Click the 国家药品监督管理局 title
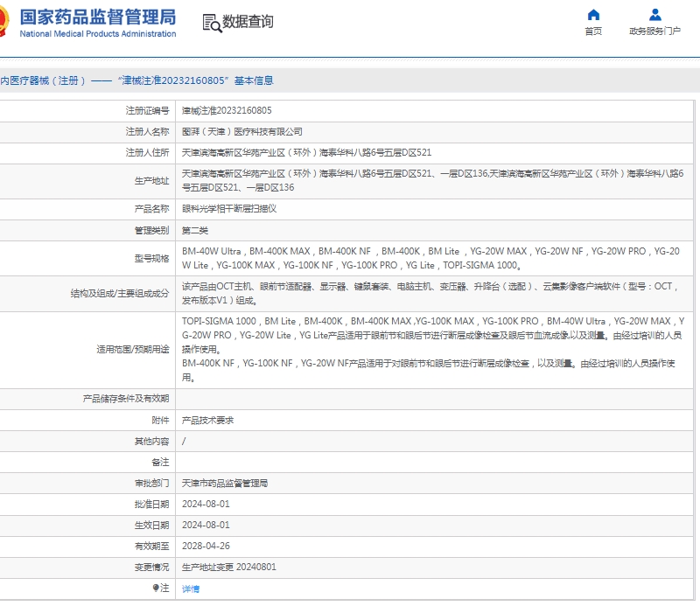This screenshot has width=700, height=606. 98,17
